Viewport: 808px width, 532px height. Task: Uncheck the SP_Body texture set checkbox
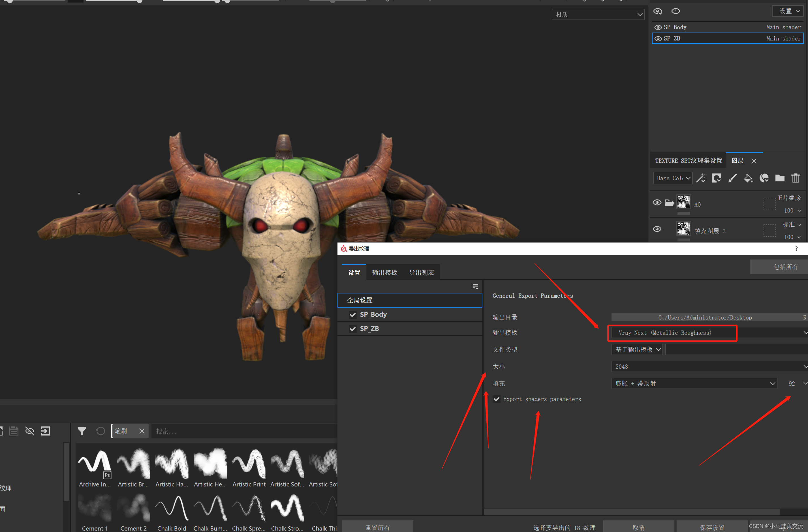(x=353, y=314)
